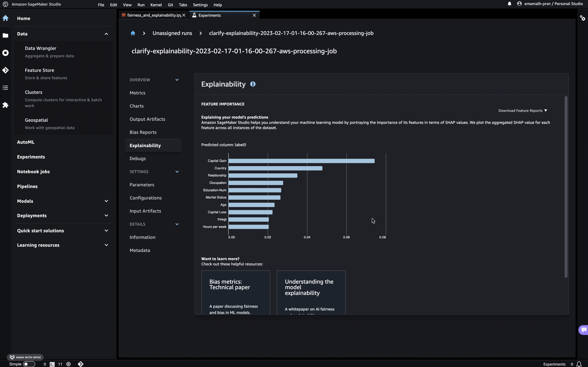
Task: Open the File Browser folder icon
Action: coord(5,35)
